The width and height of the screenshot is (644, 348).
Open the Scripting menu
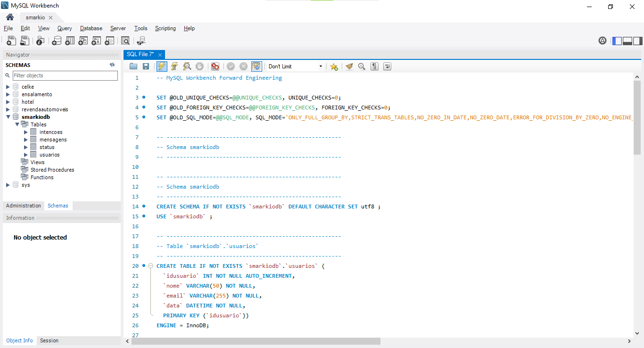165,28
